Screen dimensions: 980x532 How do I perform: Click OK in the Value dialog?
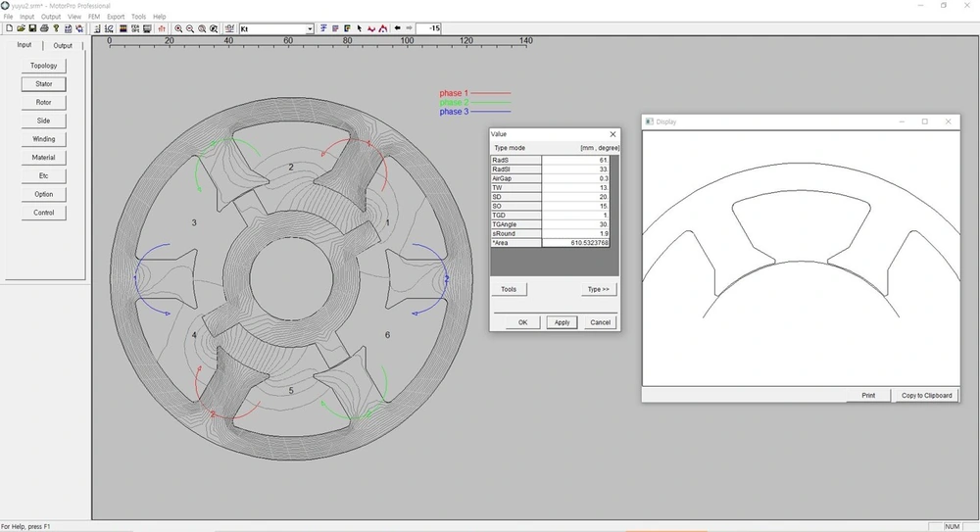[523, 322]
